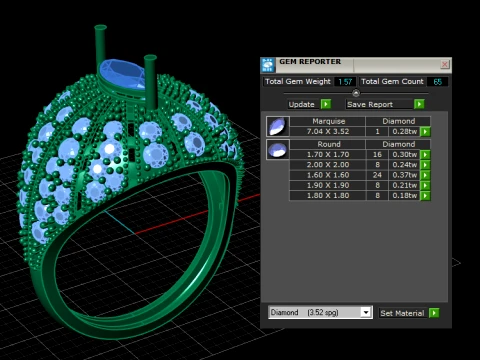Click the Update button label

[301, 104]
